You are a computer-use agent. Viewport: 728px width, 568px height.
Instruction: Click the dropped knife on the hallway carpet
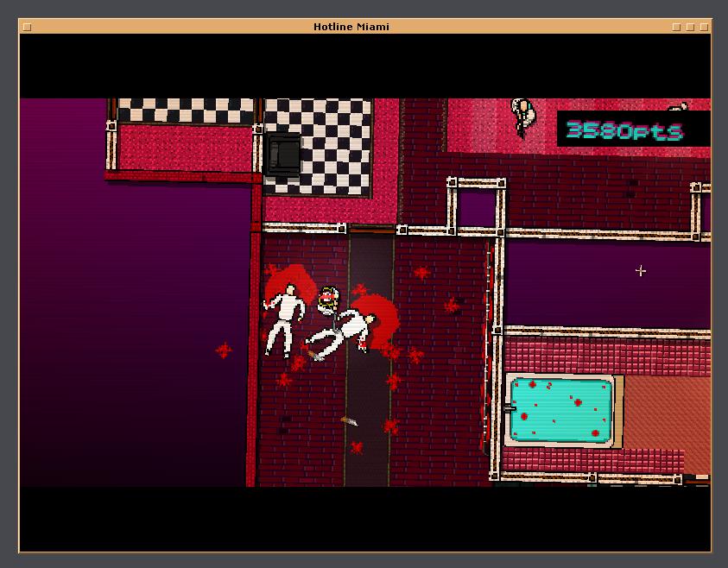pos(349,421)
